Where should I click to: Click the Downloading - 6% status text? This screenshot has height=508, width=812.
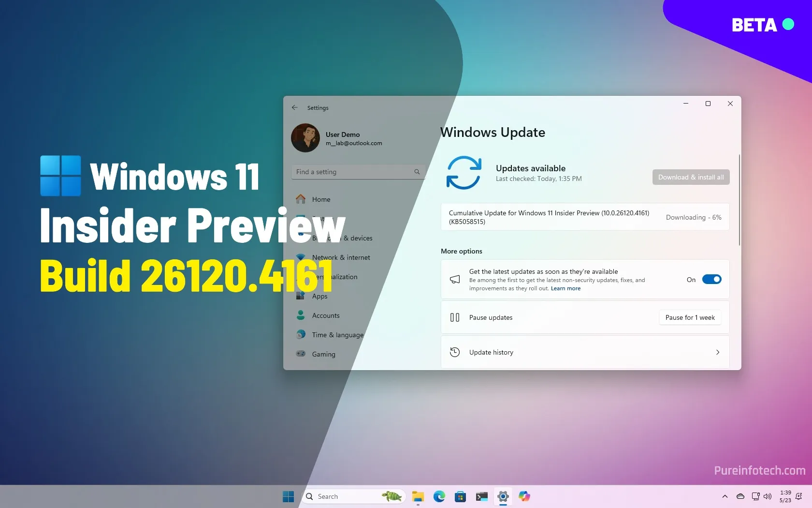694,217
